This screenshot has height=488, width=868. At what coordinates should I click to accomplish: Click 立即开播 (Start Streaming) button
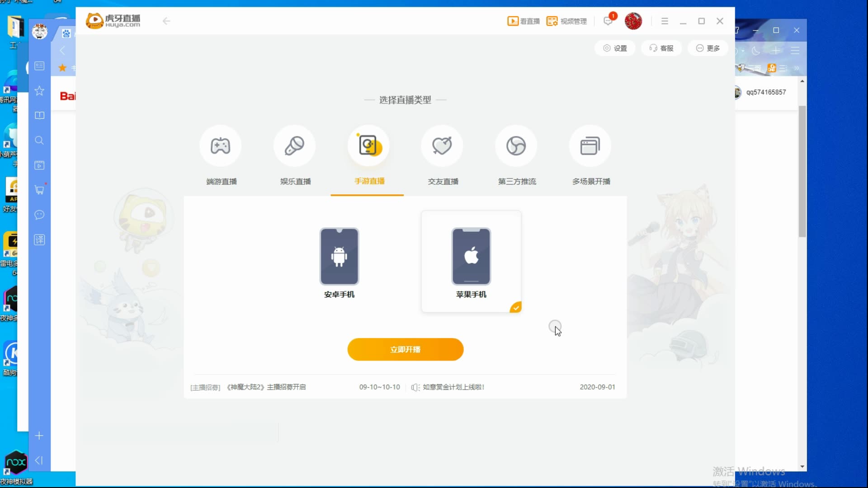click(406, 350)
